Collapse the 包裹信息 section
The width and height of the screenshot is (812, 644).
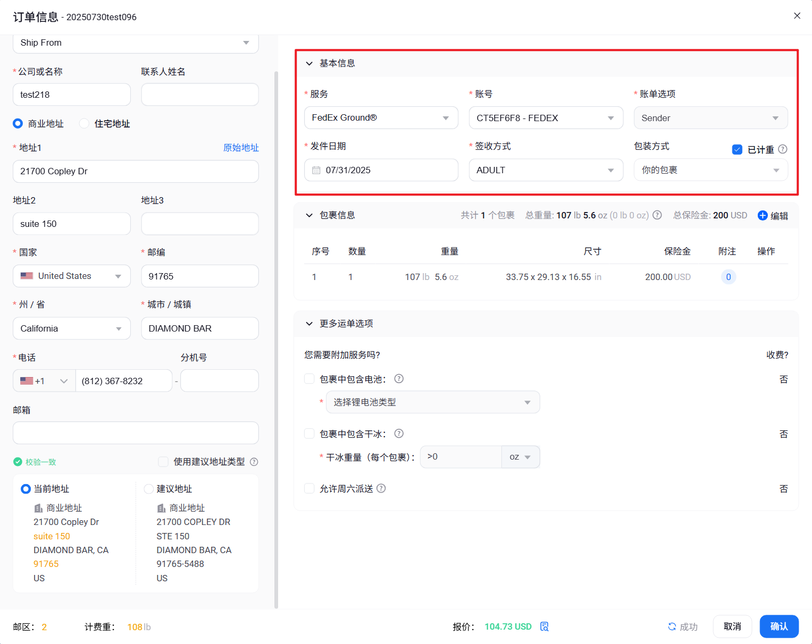(309, 215)
